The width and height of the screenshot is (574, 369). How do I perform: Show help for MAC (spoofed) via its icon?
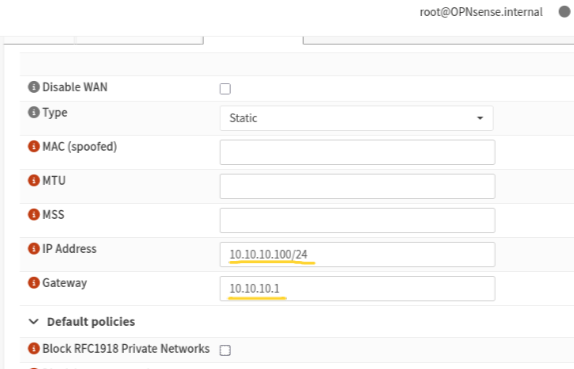(x=34, y=146)
